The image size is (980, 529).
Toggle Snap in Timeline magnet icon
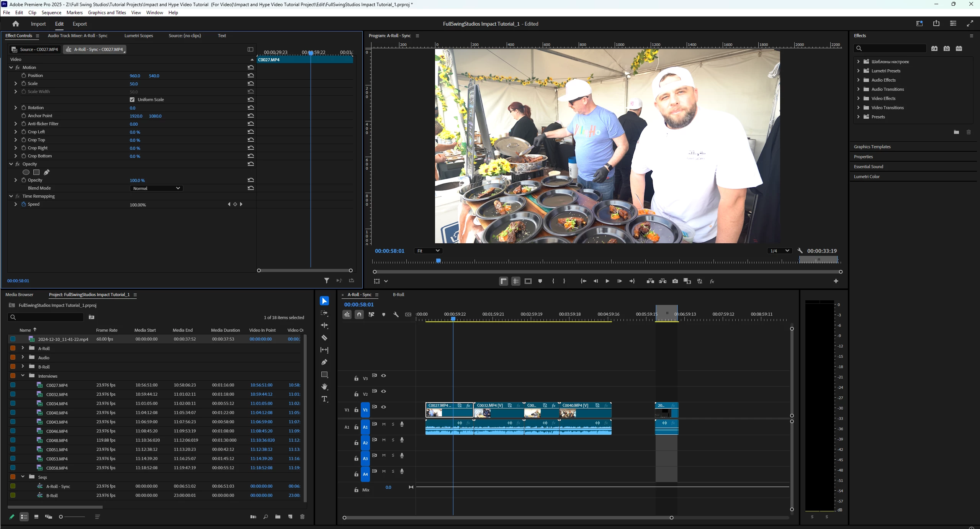pos(359,314)
